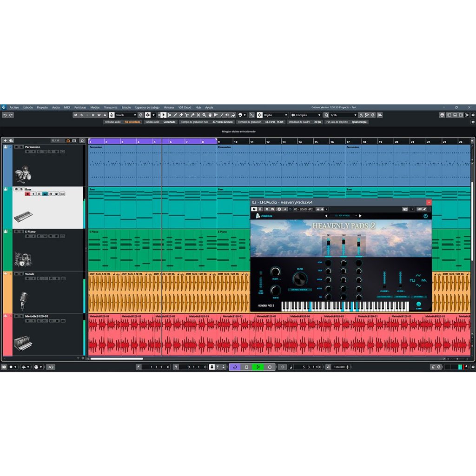Toggle global Write automation W button
The image size is (476, 476).
coord(99,115)
